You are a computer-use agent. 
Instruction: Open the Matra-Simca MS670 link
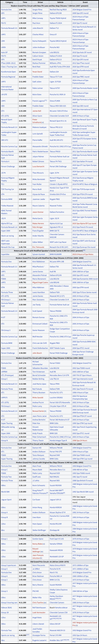click(57, 565)
